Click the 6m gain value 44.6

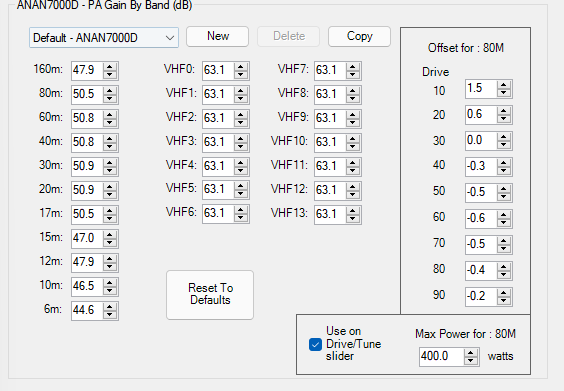coord(87,310)
